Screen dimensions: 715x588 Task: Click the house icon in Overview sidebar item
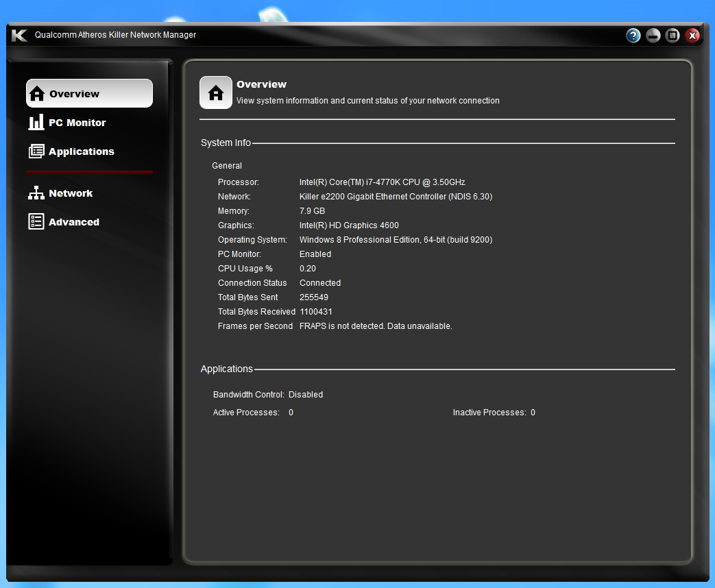tap(37, 93)
